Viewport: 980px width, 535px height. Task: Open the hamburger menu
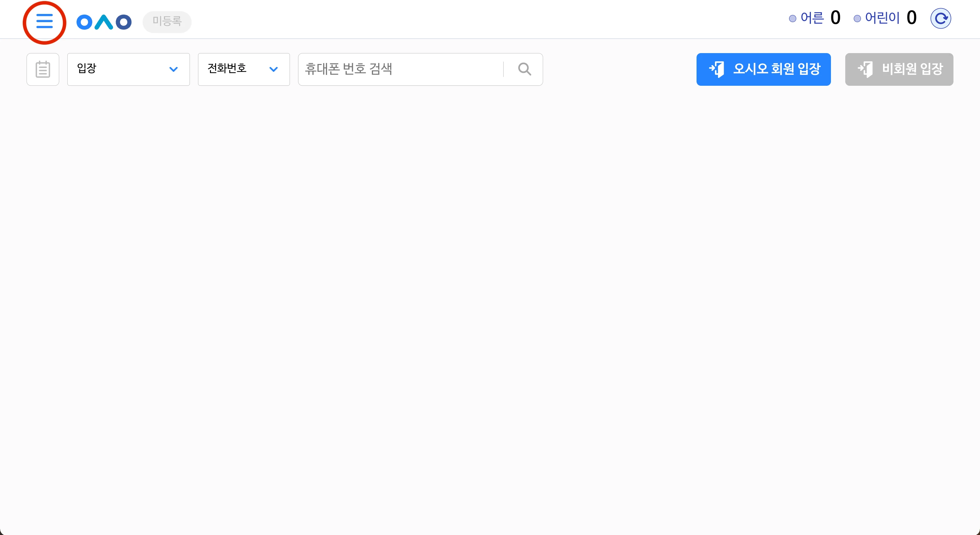coord(45,21)
